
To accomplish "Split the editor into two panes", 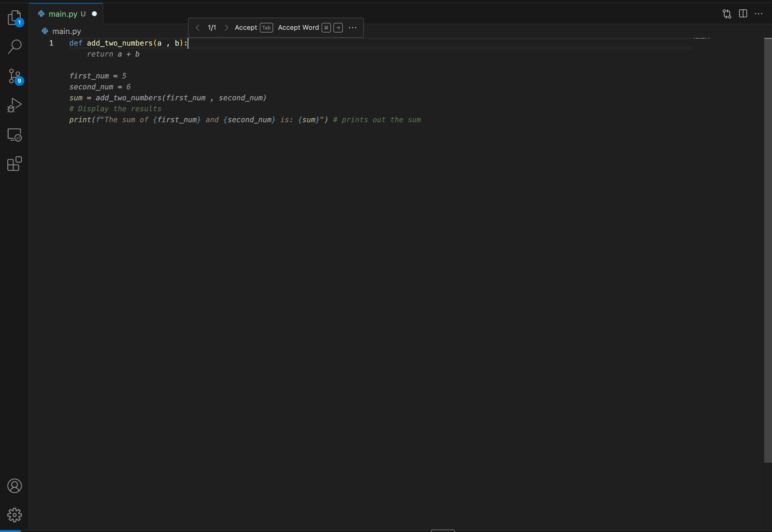I will point(743,14).
